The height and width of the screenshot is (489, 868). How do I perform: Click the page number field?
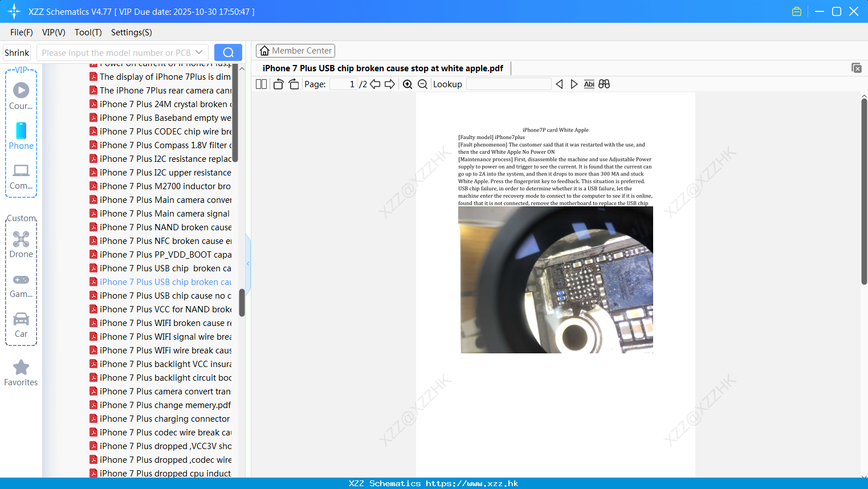pos(344,84)
